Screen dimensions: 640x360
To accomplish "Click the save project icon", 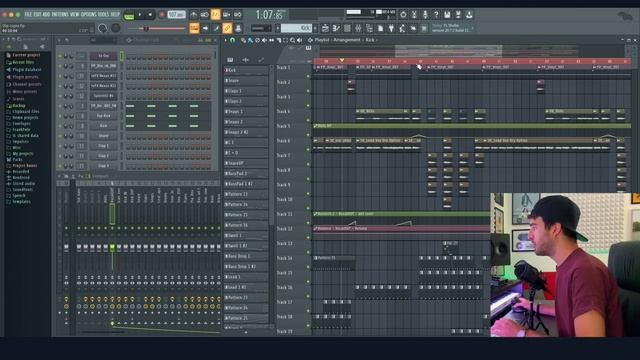I will (447, 15).
